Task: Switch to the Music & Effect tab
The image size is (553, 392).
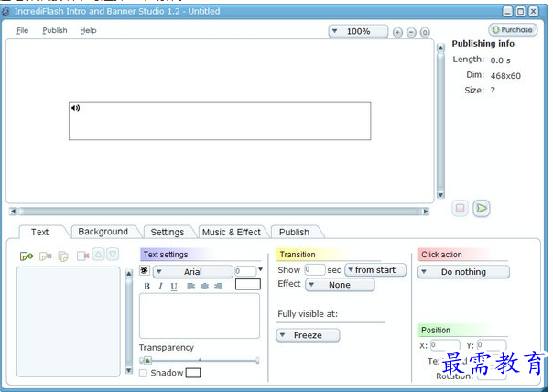Action: click(x=232, y=232)
